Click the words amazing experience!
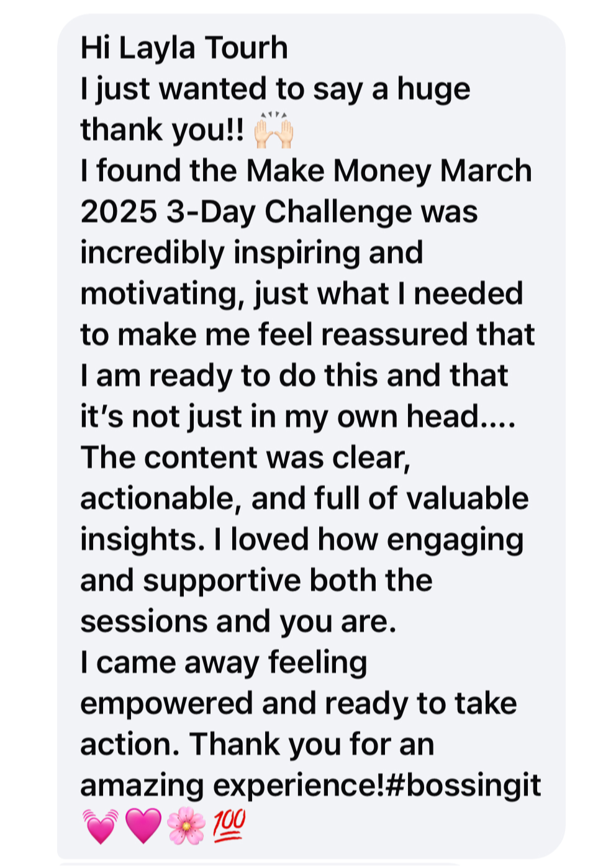Viewport: 616px width, 866px height. [233, 786]
